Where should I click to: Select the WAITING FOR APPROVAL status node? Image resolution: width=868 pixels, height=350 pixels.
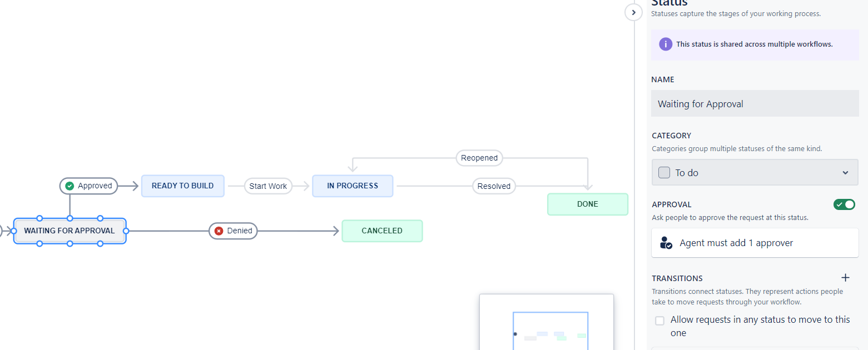click(x=70, y=231)
